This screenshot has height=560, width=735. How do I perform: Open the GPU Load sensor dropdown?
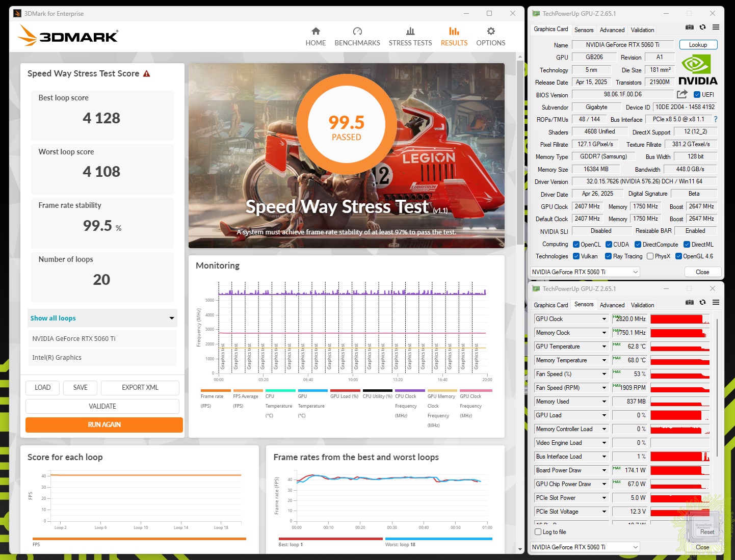(604, 415)
